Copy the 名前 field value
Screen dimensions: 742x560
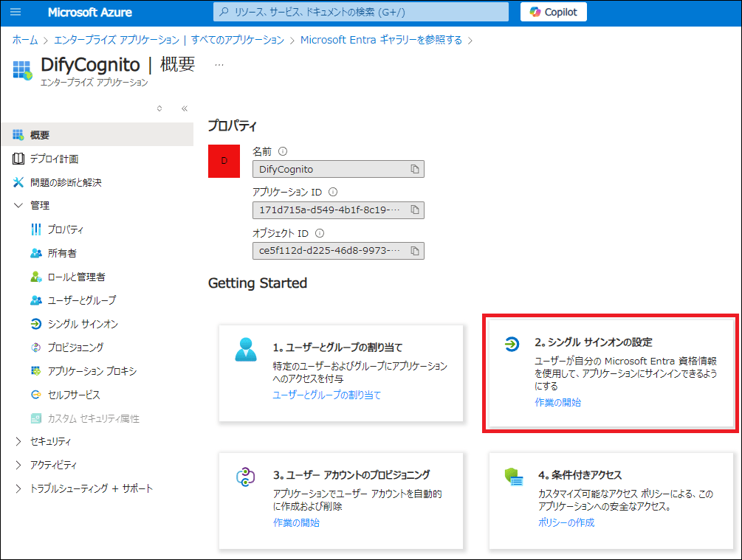coord(415,169)
